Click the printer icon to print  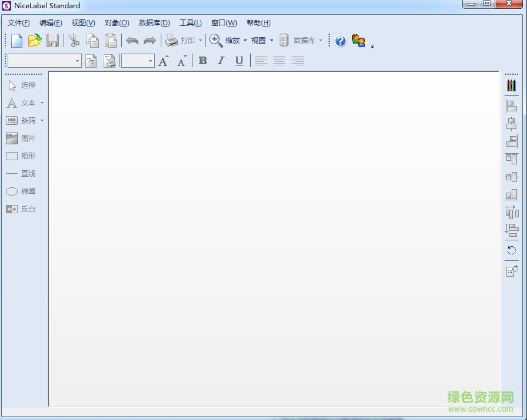pos(171,41)
